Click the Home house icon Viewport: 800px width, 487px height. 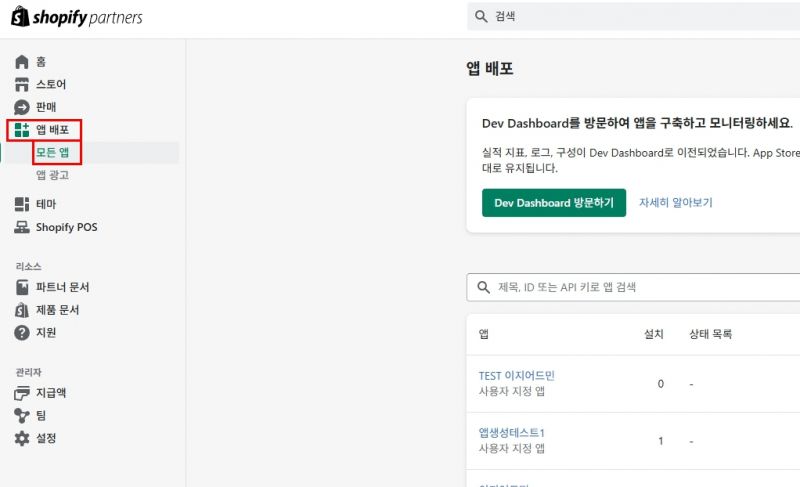coord(22,62)
